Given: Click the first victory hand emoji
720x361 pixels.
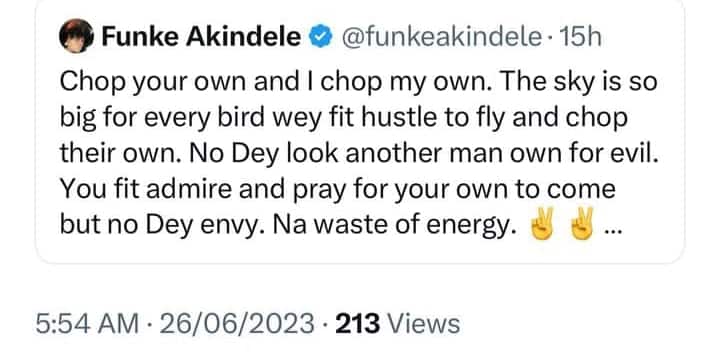Looking at the screenshot, I should 543,224.
